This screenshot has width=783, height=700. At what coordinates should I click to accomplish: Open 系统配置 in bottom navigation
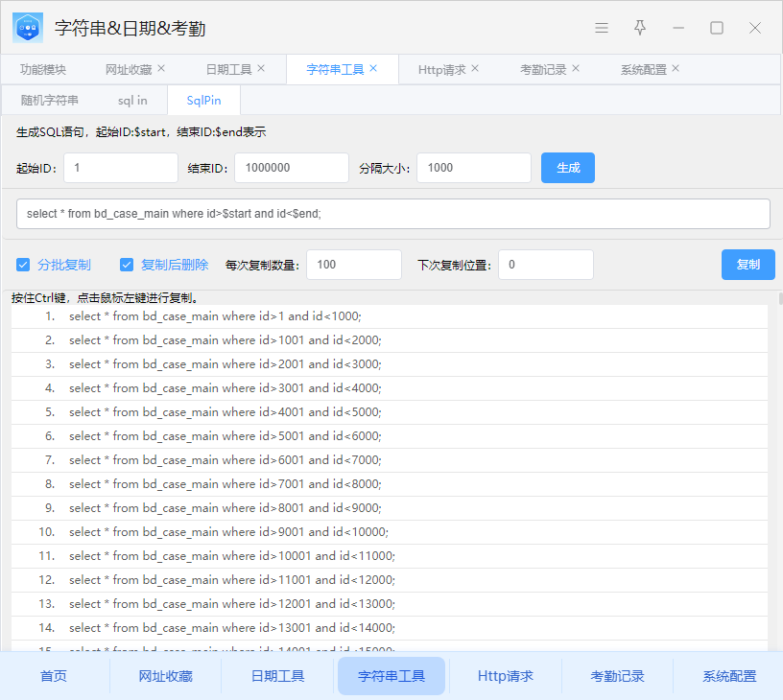tap(729, 676)
